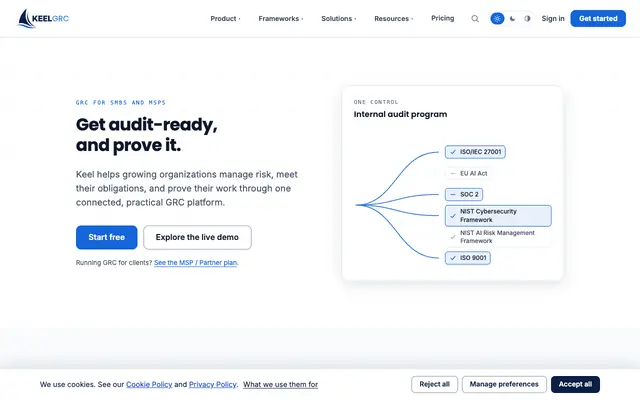The image size is (640, 400).
Task: Accept all cookies
Action: click(575, 384)
